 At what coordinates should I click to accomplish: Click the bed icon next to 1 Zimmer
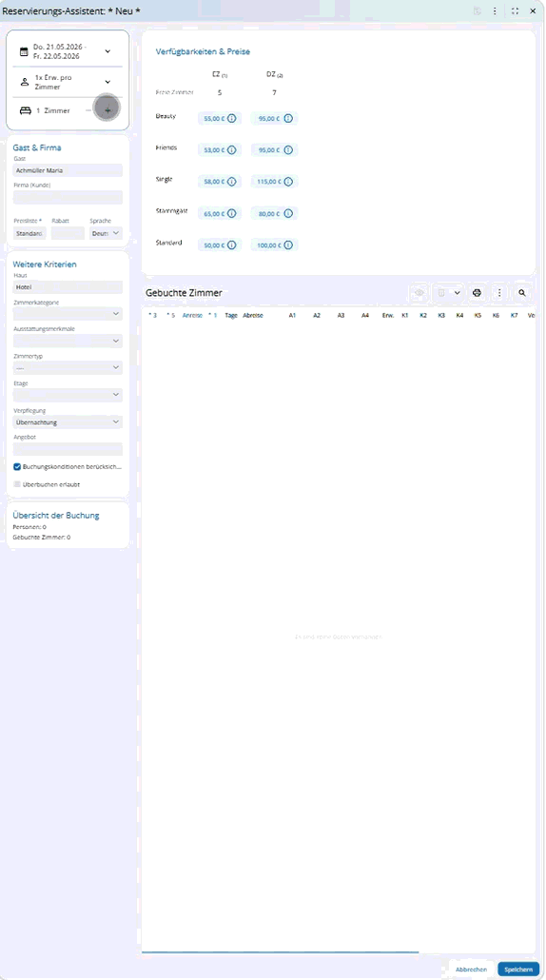(x=26, y=110)
